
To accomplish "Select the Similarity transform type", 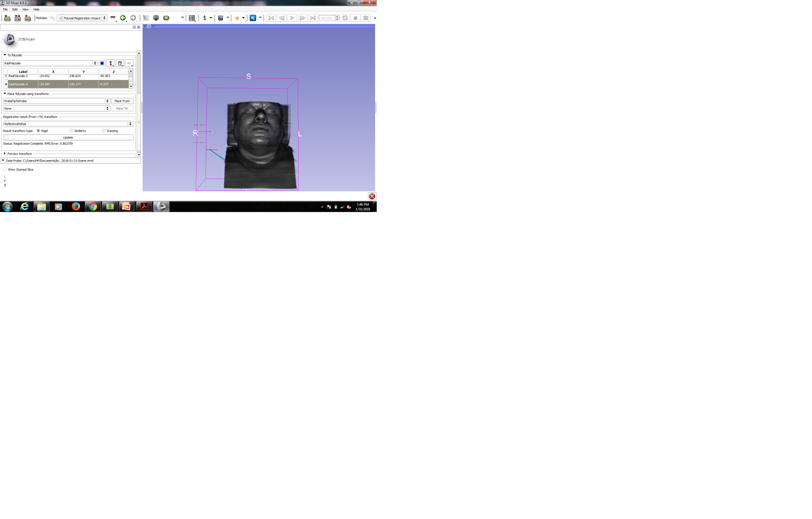I will point(71,131).
